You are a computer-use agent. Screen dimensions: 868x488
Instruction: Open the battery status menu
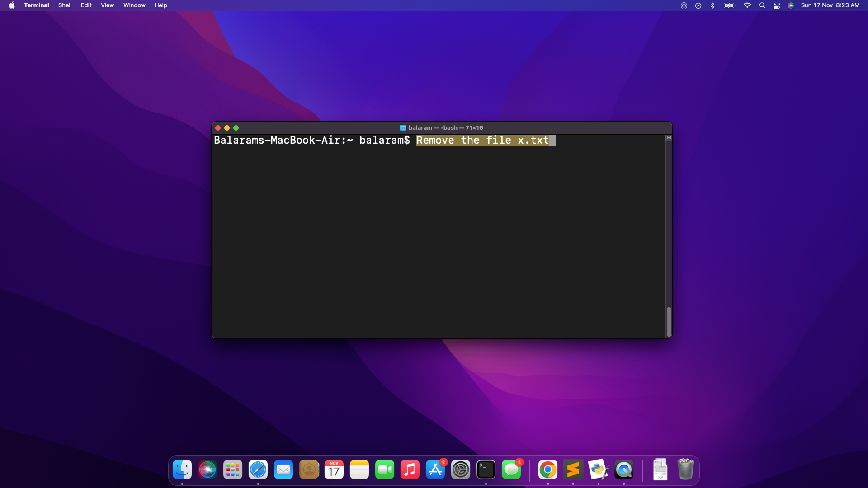[x=729, y=5]
